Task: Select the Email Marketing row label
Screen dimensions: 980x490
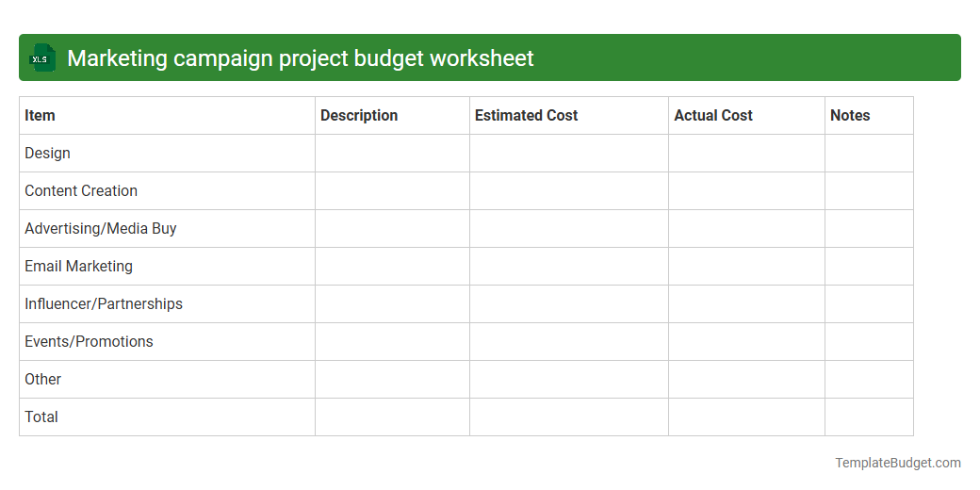Action: tap(79, 267)
